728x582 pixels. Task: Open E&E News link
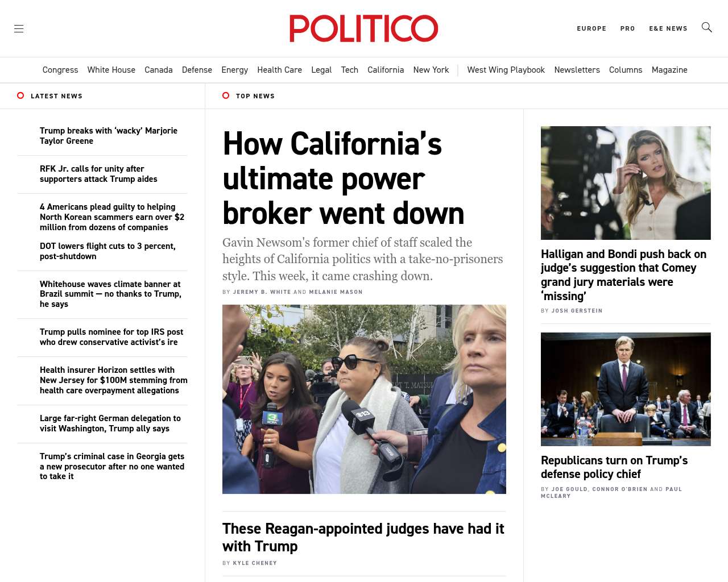[x=668, y=28]
